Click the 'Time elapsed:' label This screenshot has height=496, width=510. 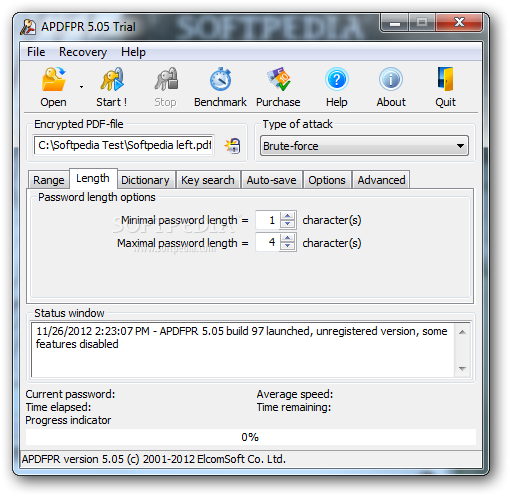[58, 407]
